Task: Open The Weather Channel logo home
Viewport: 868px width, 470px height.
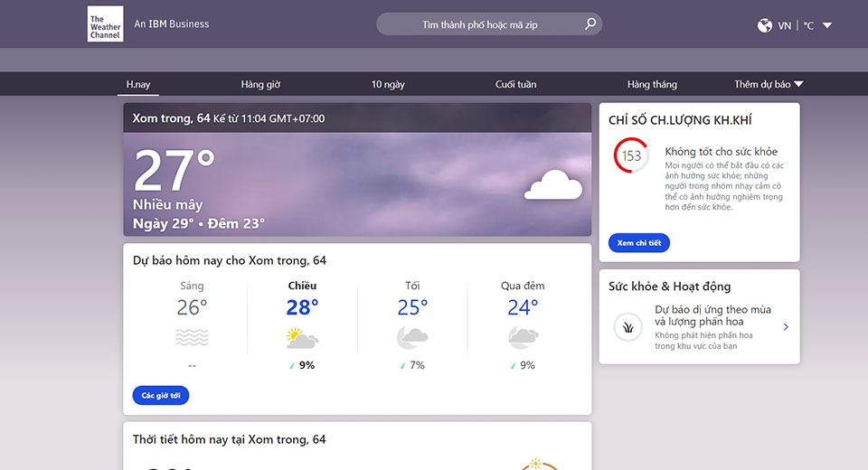Action: point(105,23)
